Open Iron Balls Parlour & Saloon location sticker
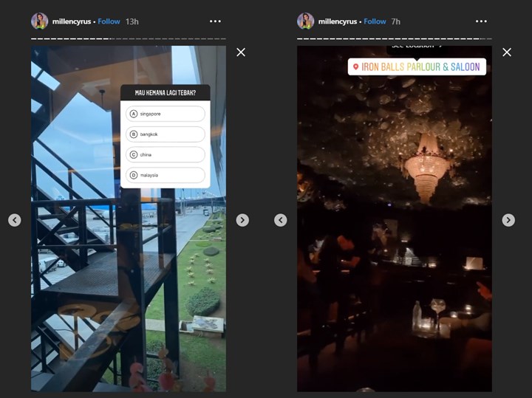This screenshot has height=398, width=532. coord(417,66)
